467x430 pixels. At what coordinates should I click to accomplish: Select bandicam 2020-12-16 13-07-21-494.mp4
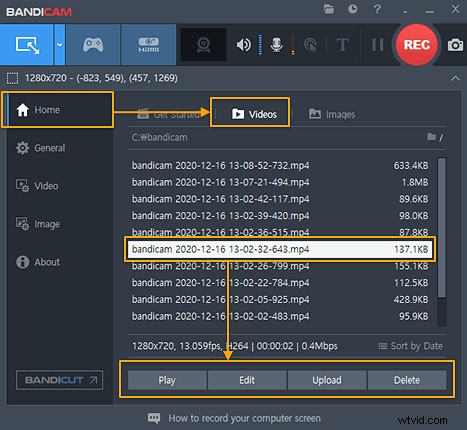click(x=280, y=182)
